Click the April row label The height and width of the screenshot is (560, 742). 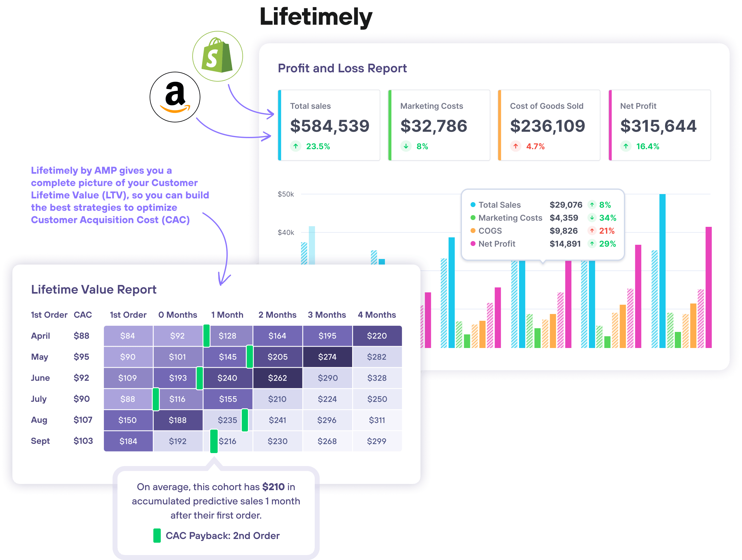tap(41, 336)
